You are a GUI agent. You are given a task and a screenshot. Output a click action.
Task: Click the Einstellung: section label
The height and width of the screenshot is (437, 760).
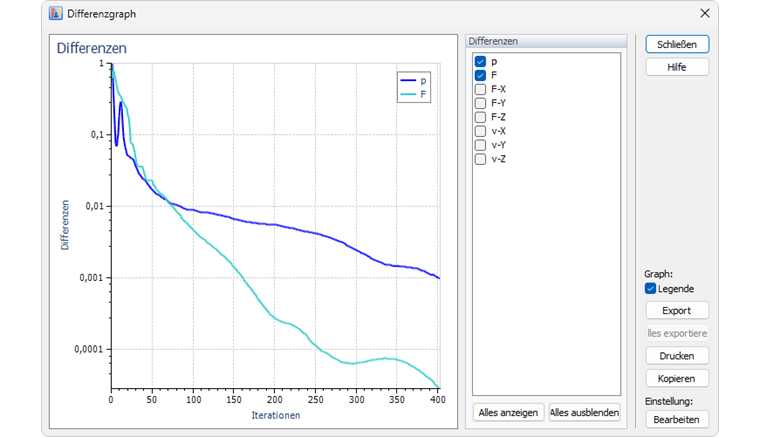[x=669, y=402]
